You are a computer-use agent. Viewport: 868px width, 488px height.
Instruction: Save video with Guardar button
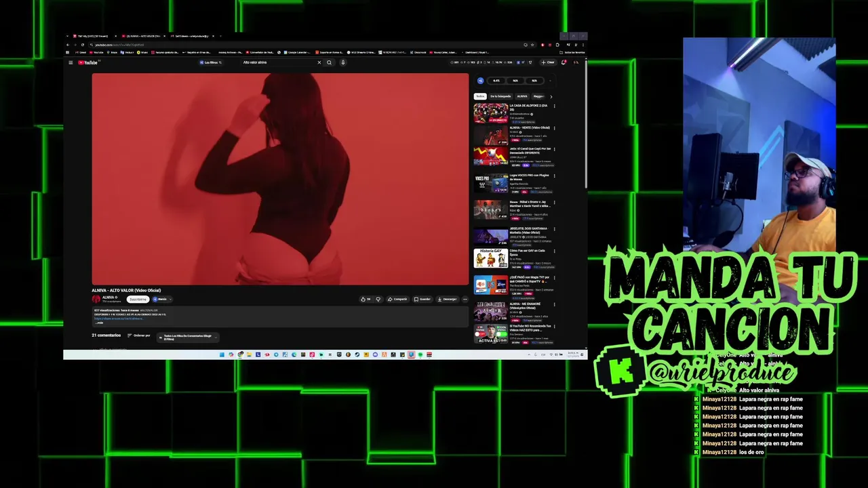tap(422, 299)
